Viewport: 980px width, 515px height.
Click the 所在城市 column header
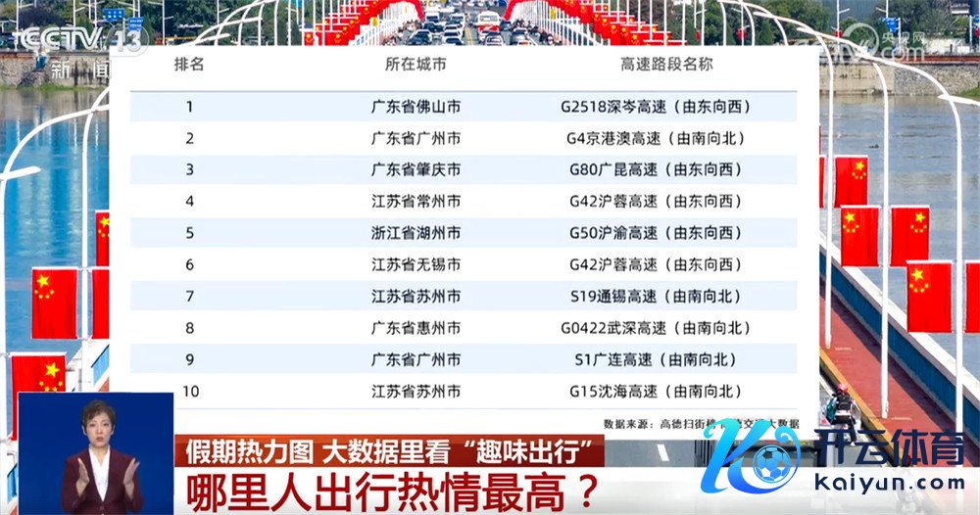[x=416, y=65]
